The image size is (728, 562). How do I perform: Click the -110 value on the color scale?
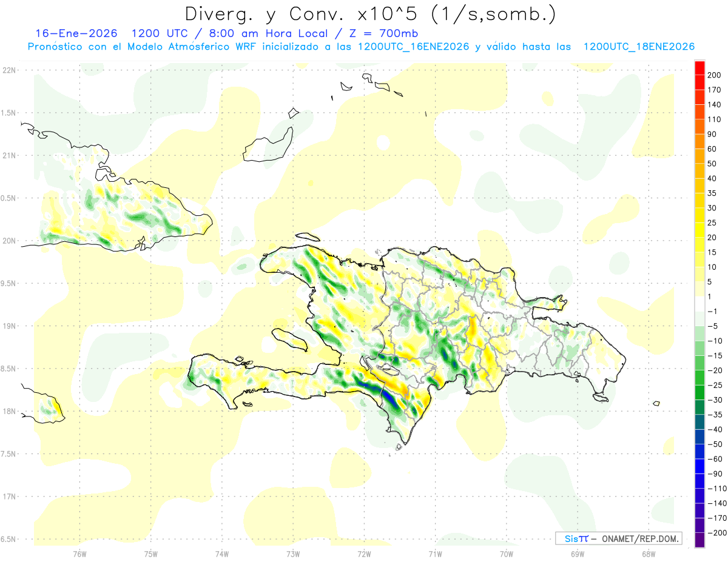click(717, 488)
